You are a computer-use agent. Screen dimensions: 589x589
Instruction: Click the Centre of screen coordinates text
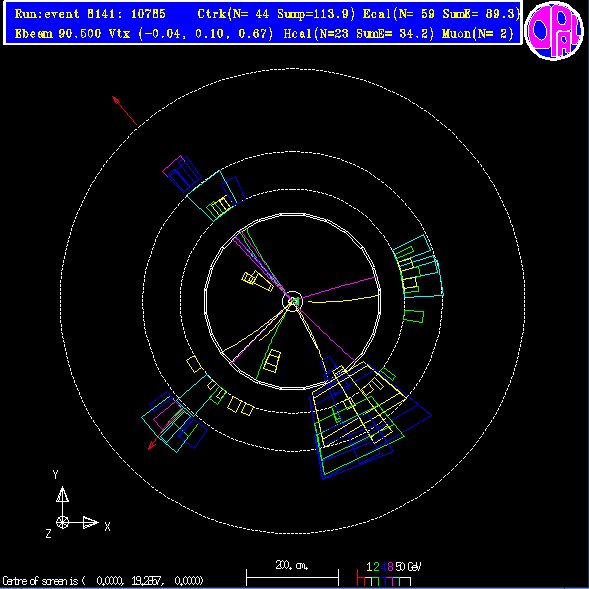[x=103, y=581]
